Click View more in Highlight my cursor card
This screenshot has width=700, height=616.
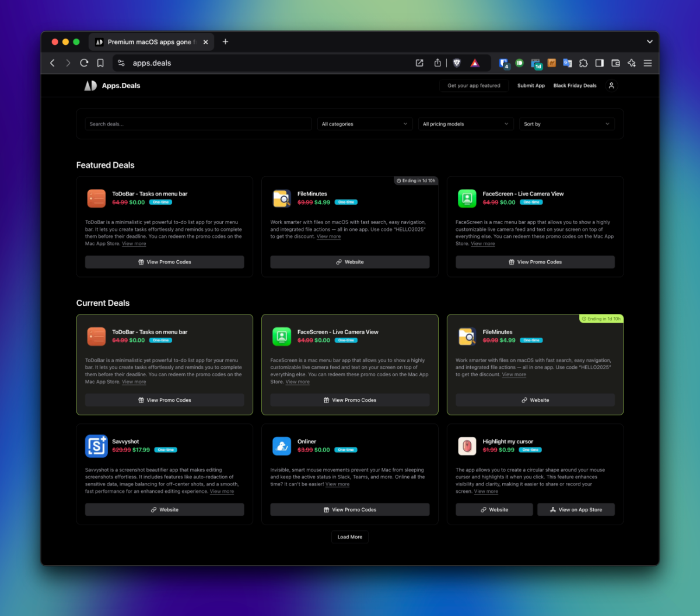[486, 491]
